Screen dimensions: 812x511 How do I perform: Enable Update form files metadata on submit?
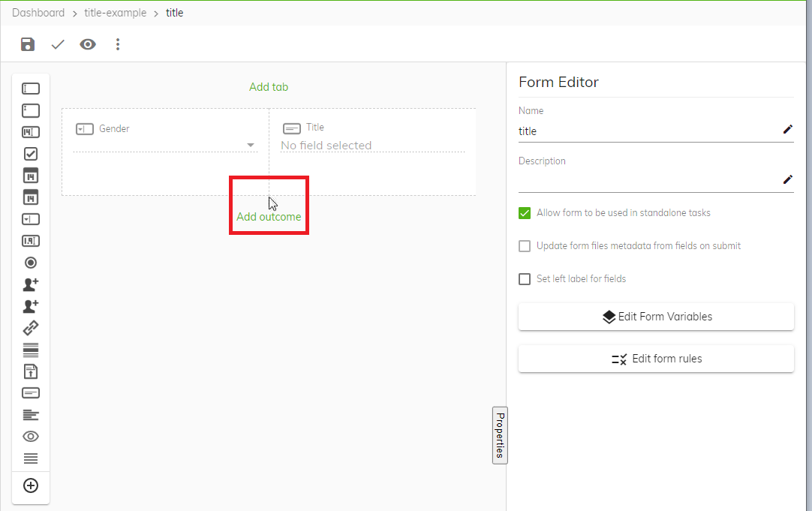point(525,246)
